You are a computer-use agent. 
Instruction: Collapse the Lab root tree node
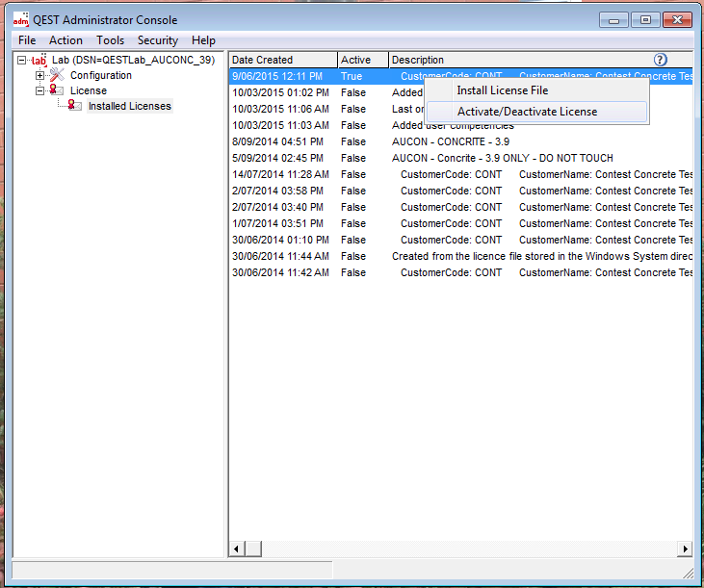click(21, 61)
